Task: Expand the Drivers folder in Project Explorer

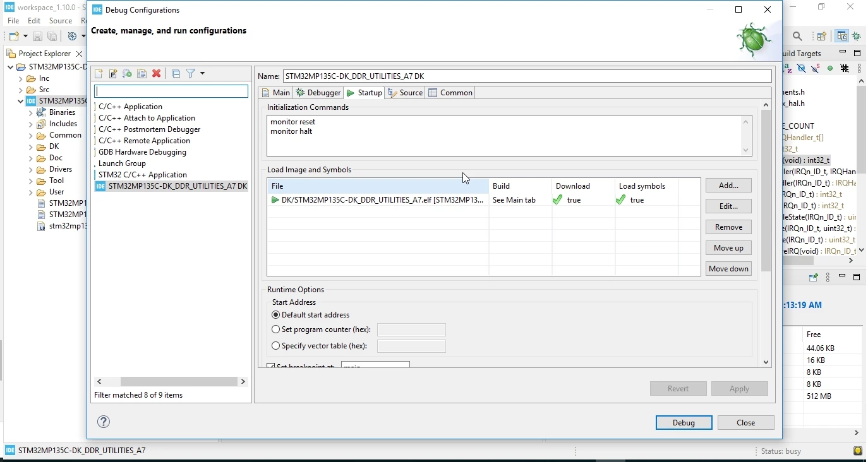Action: [30, 169]
